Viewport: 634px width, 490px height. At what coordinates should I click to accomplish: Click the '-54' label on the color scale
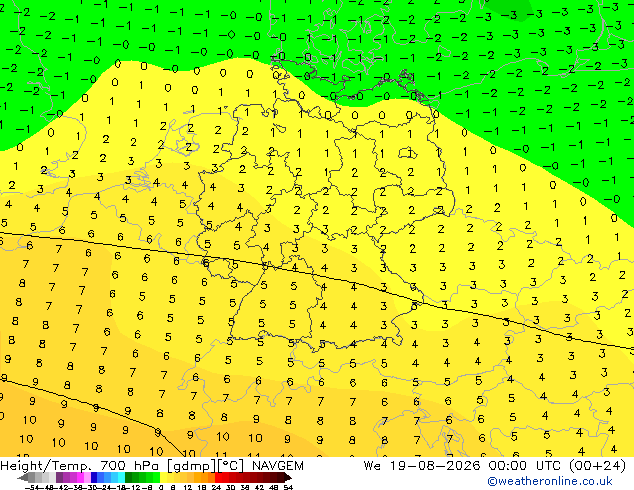coord(32,487)
